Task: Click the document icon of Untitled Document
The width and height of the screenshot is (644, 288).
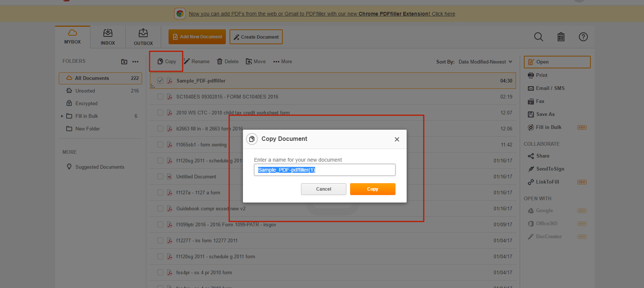Action: [170, 177]
